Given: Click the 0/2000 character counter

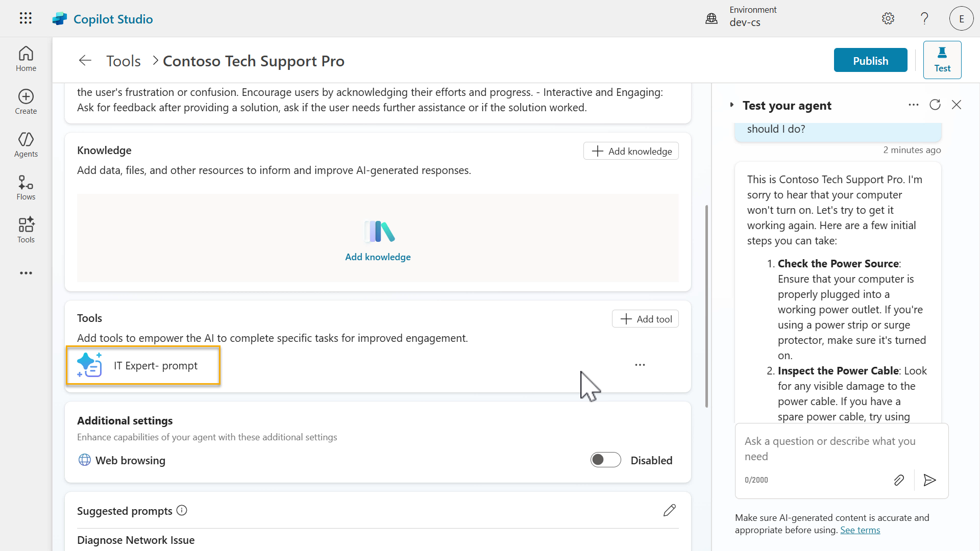Looking at the screenshot, I should (756, 480).
